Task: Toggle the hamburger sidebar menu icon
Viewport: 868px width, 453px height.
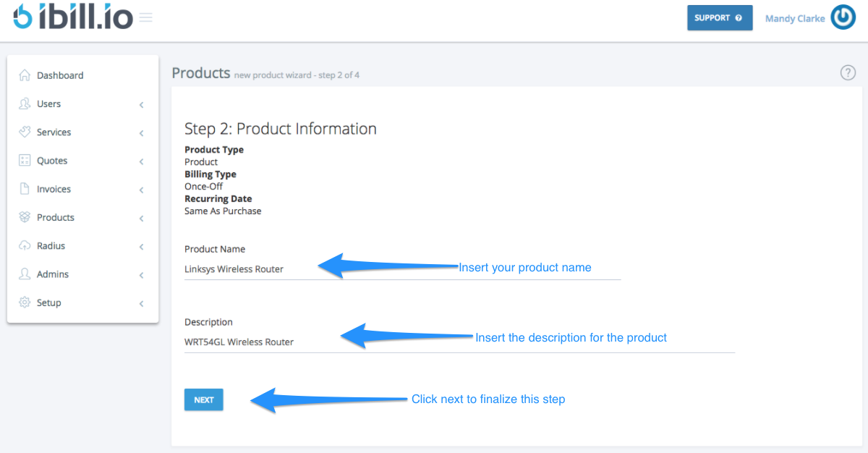Action: pyautogui.click(x=146, y=17)
